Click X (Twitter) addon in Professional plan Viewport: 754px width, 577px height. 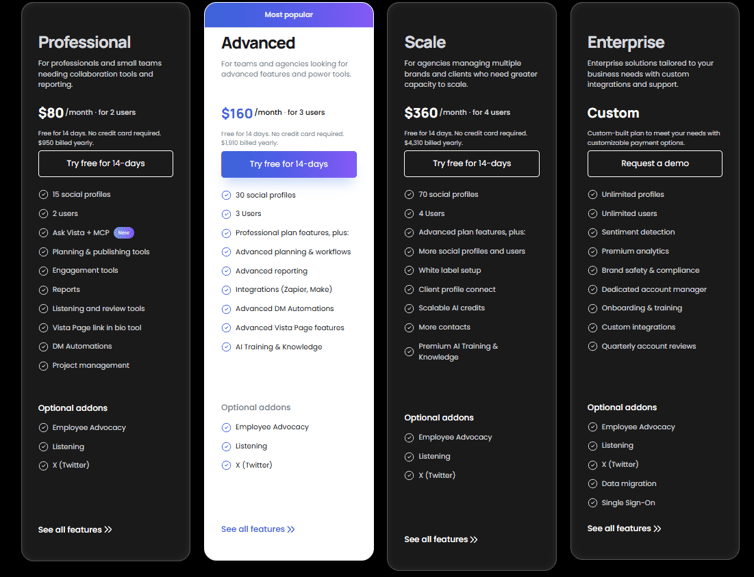71,465
